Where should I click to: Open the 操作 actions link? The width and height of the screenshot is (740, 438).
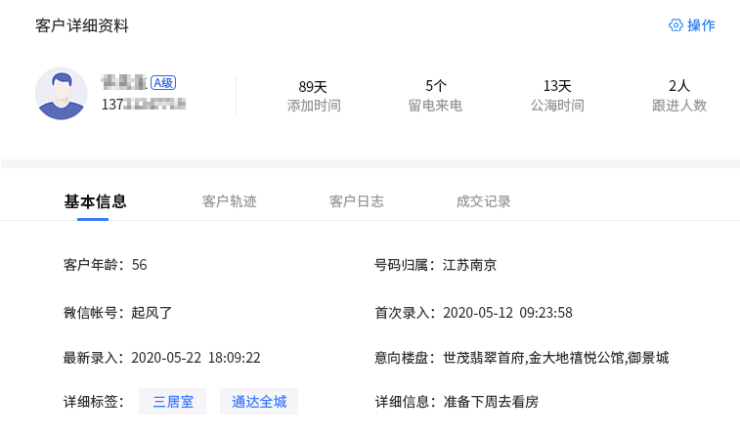pos(700,25)
